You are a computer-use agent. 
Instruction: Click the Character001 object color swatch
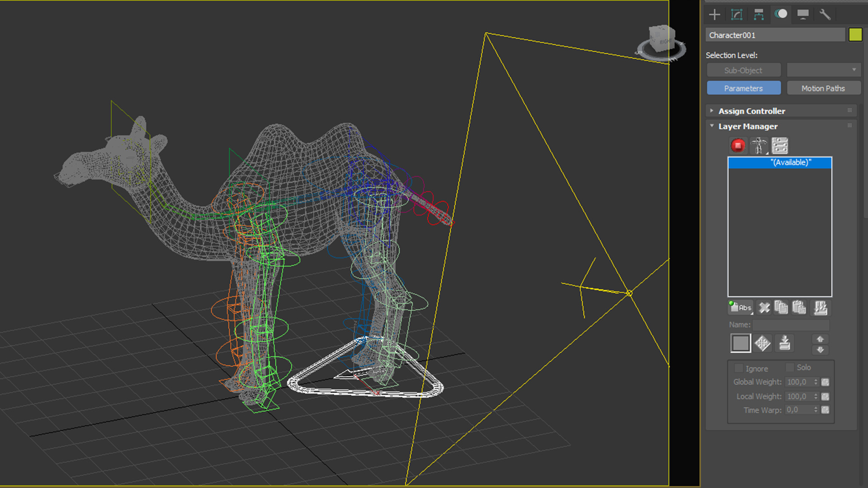(855, 35)
